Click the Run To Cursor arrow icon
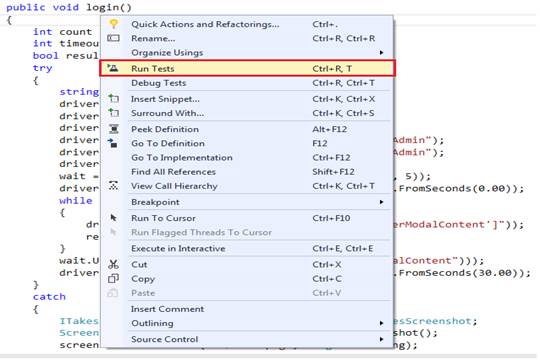540x364 pixels. pos(113,218)
